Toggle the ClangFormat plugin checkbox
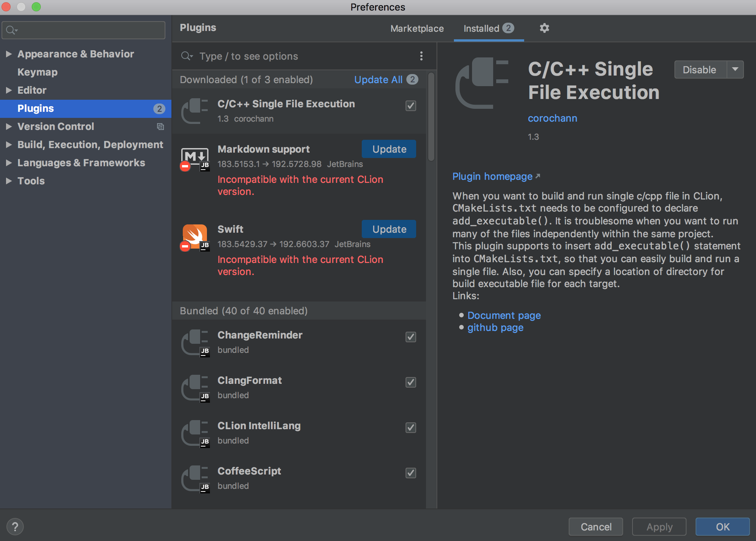 pos(411,382)
